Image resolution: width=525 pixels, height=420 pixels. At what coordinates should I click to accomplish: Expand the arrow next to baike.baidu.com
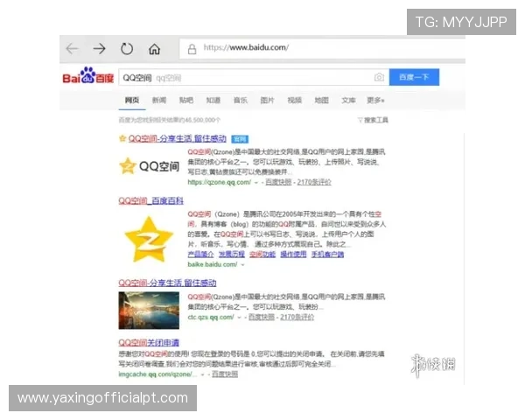(x=242, y=264)
